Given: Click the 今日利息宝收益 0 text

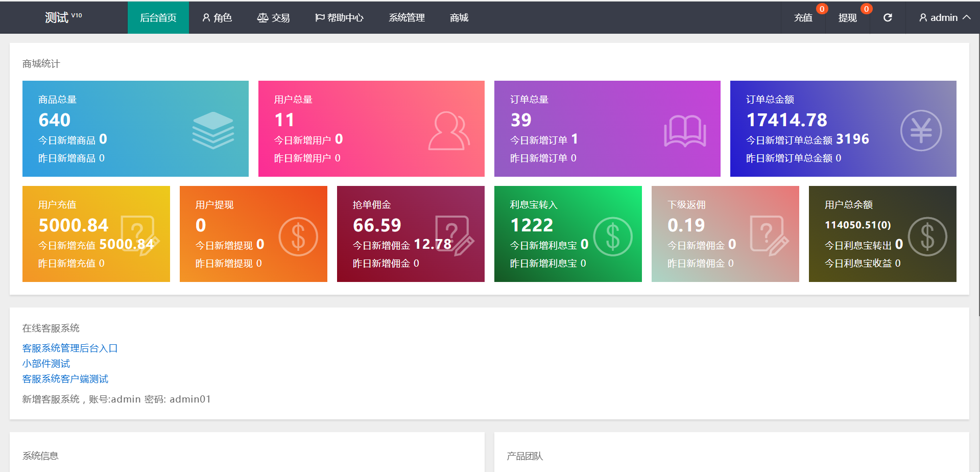Looking at the screenshot, I should coord(863,264).
